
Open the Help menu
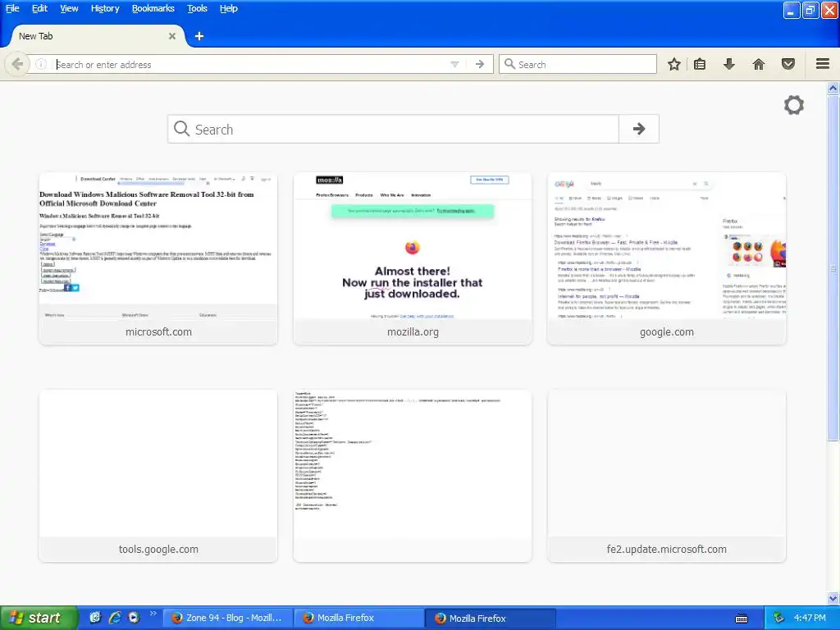(229, 8)
